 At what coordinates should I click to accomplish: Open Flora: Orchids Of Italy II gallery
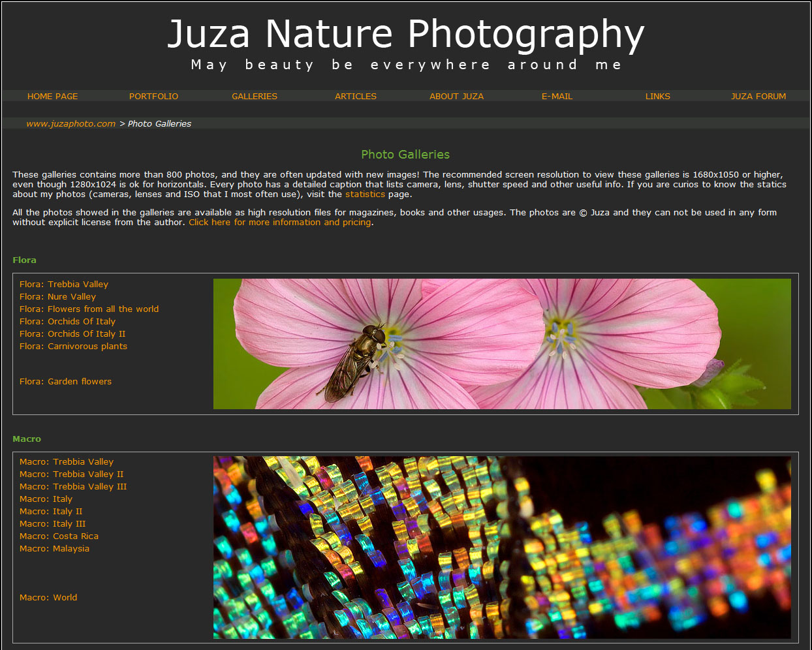pyautogui.click(x=72, y=333)
